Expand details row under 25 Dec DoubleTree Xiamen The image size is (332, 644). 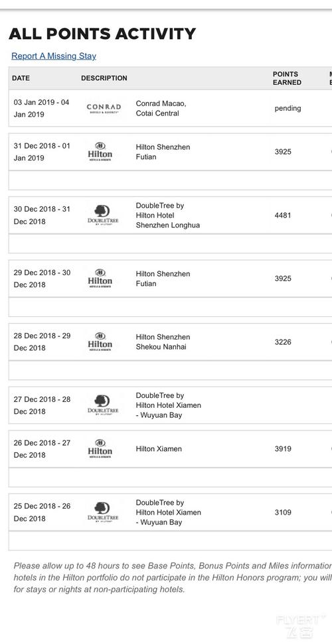pyautogui.click(x=171, y=541)
